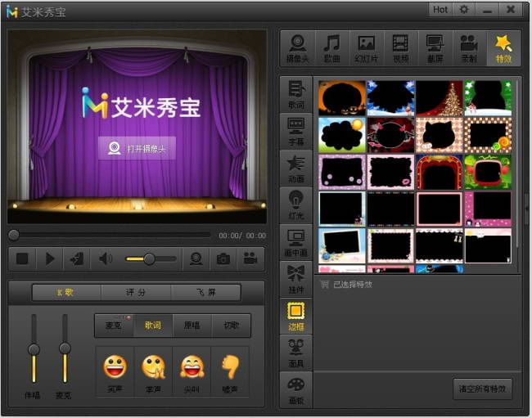Mute audio with the speaker icon
The width and height of the screenshot is (532, 418).
pos(106,259)
